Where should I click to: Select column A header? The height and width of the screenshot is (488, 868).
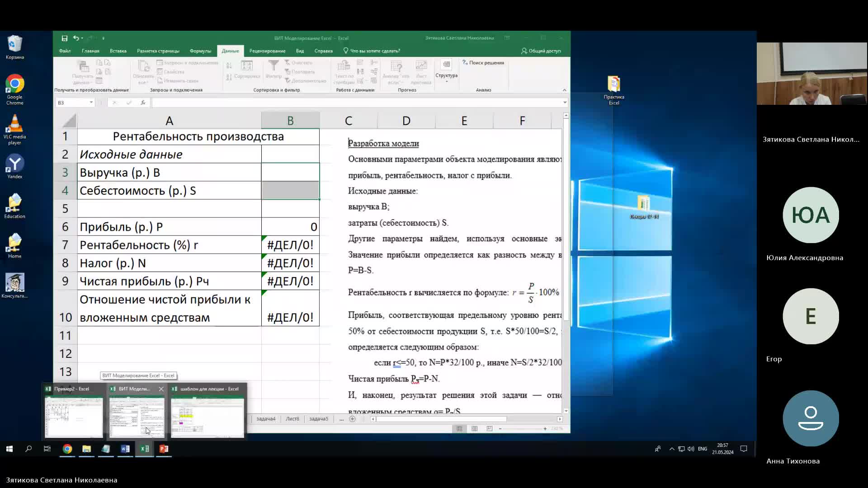point(170,121)
